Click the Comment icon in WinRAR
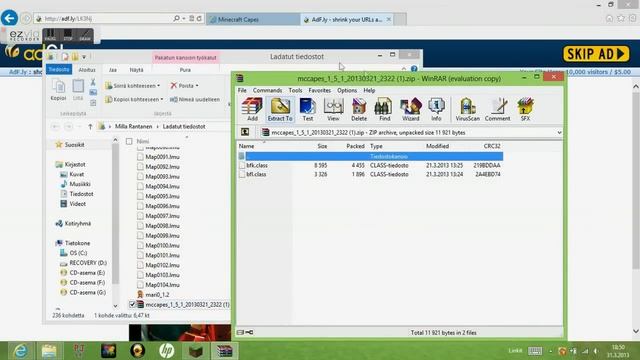Viewport: 640px width, 360px height. (497, 109)
